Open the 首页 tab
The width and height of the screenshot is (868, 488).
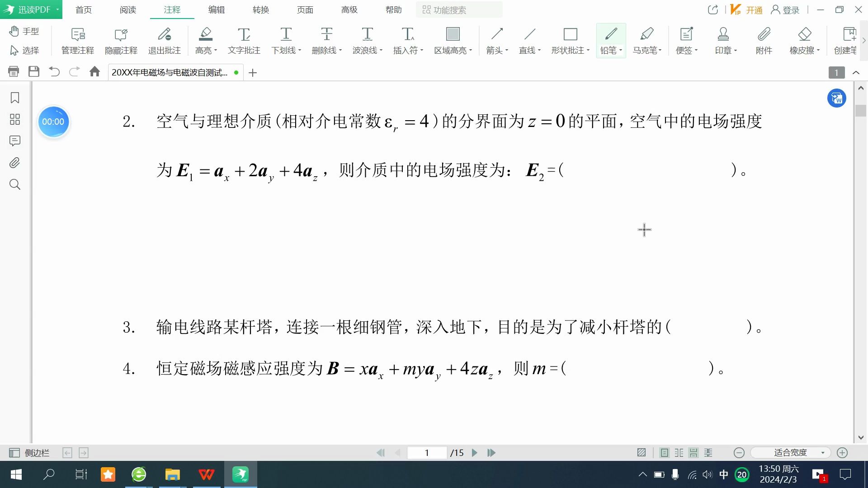pos(84,10)
